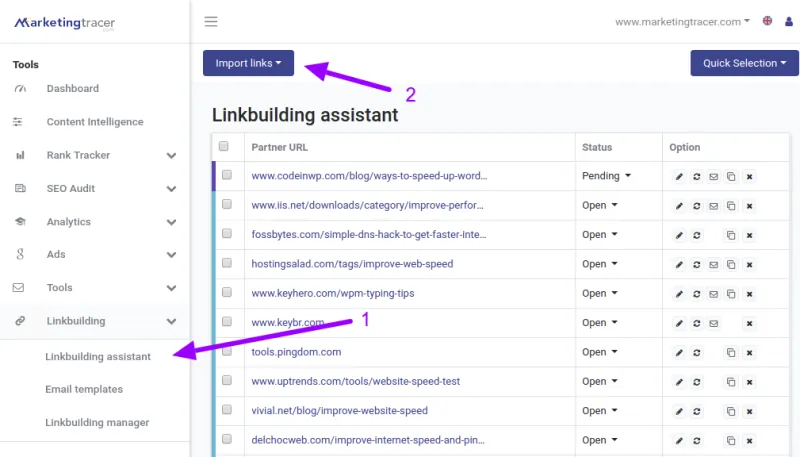Delete the tools.pingdom.com row

point(749,352)
